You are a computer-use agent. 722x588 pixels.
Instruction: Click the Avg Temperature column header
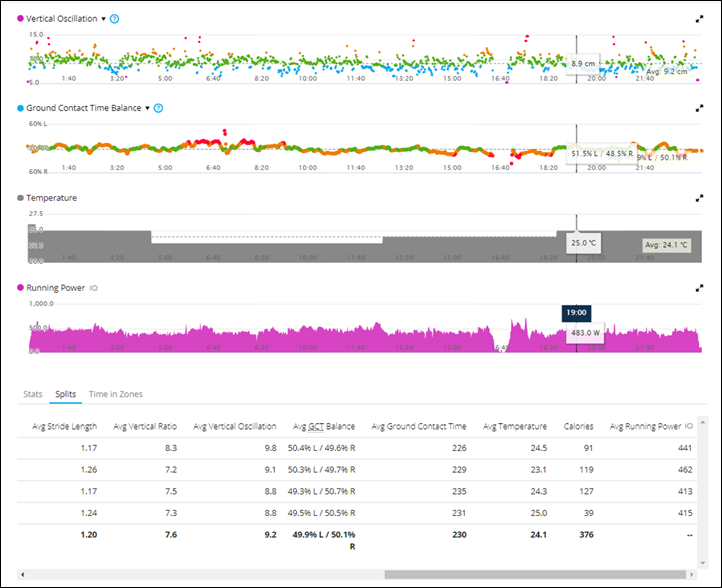[515, 426]
